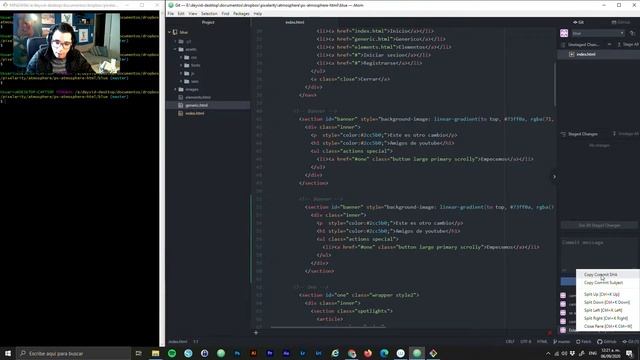Click the Windows Start button

tap(8, 353)
